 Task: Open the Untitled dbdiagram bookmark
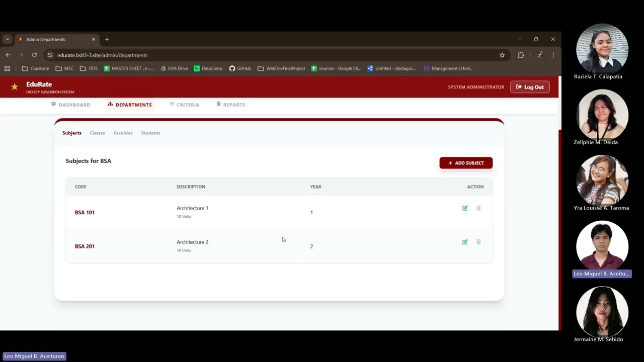391,68
